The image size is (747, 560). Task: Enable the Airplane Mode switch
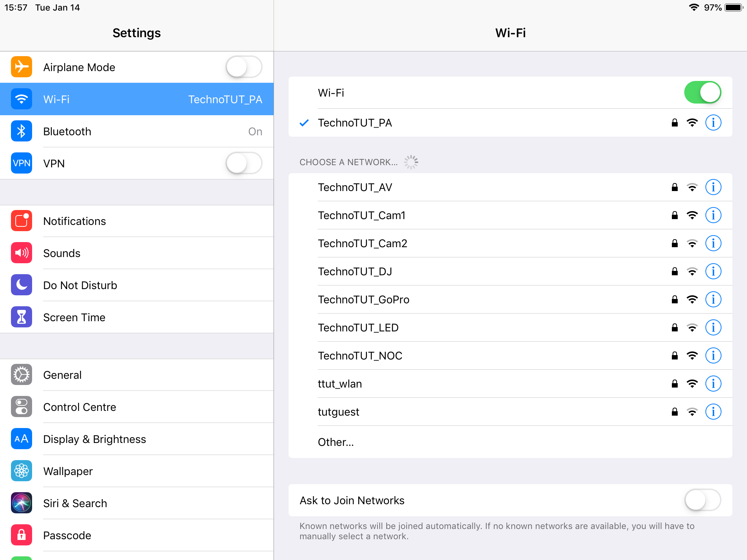244,67
